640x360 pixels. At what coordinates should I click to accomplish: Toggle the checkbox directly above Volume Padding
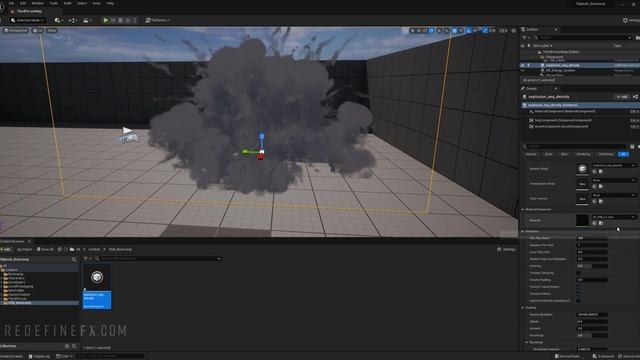point(578,273)
